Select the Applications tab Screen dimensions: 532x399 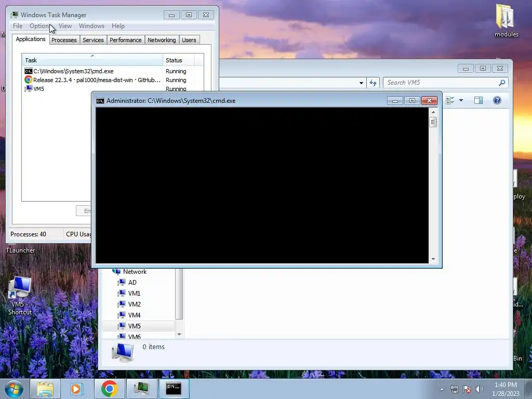[31, 39]
